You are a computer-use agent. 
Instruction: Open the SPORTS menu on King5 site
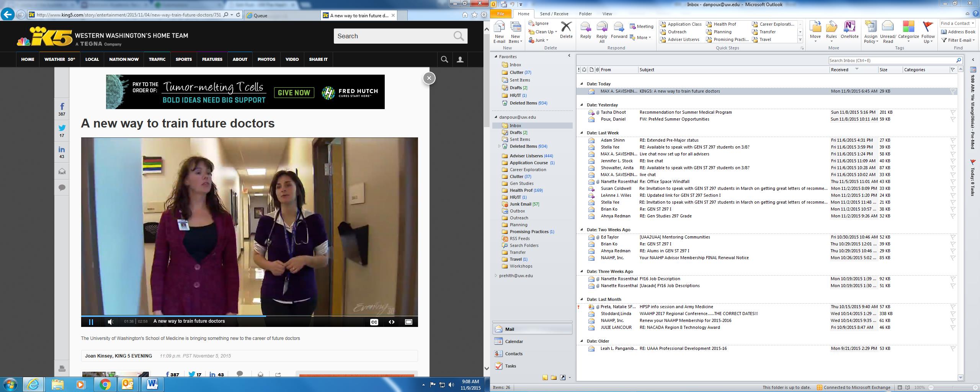point(183,59)
